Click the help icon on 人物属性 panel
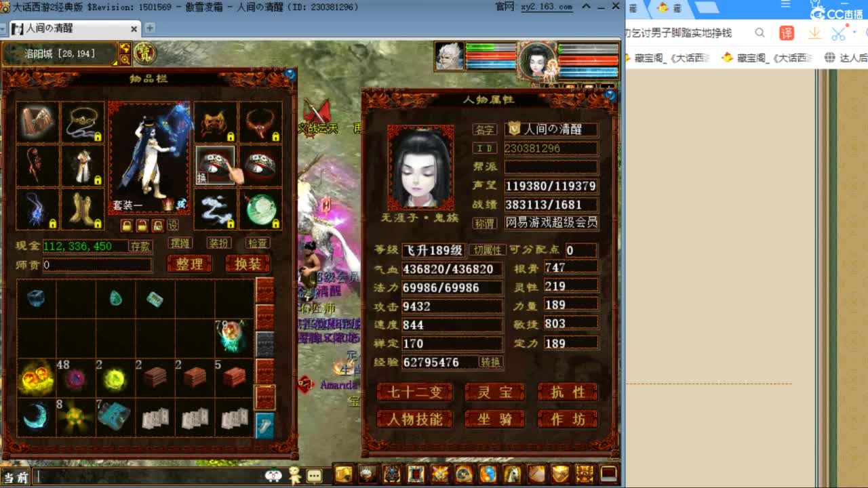The width and height of the screenshot is (868, 488). (609, 96)
